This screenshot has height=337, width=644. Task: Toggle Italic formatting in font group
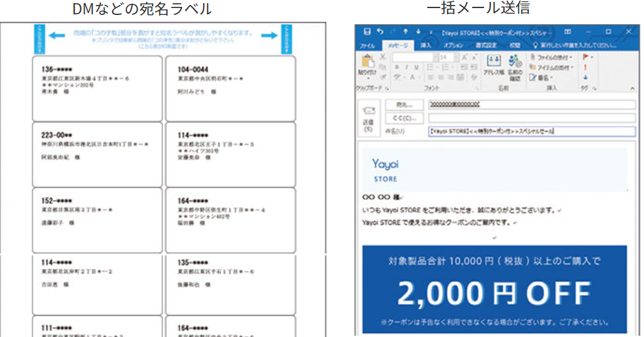point(406,67)
